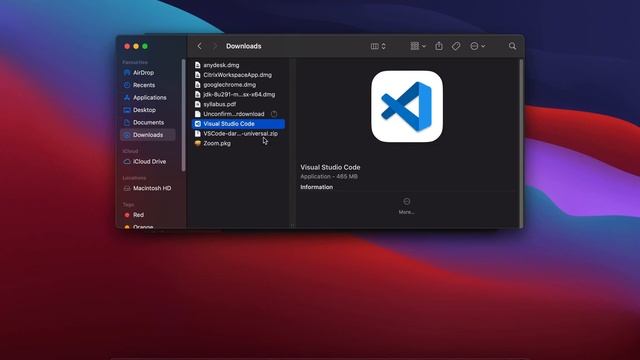
Task: Click the More… button in preview
Action: (407, 206)
